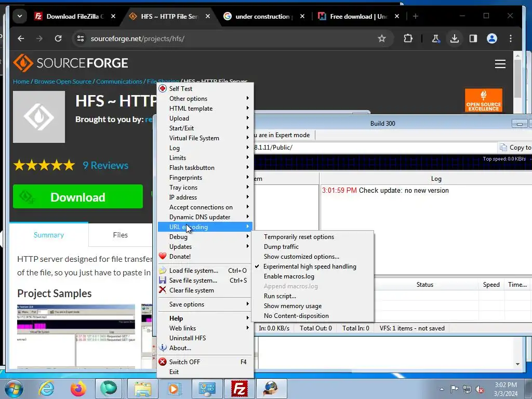Click the HFS URL address field
Viewport: 532px width, 399px height.
tap(375, 148)
